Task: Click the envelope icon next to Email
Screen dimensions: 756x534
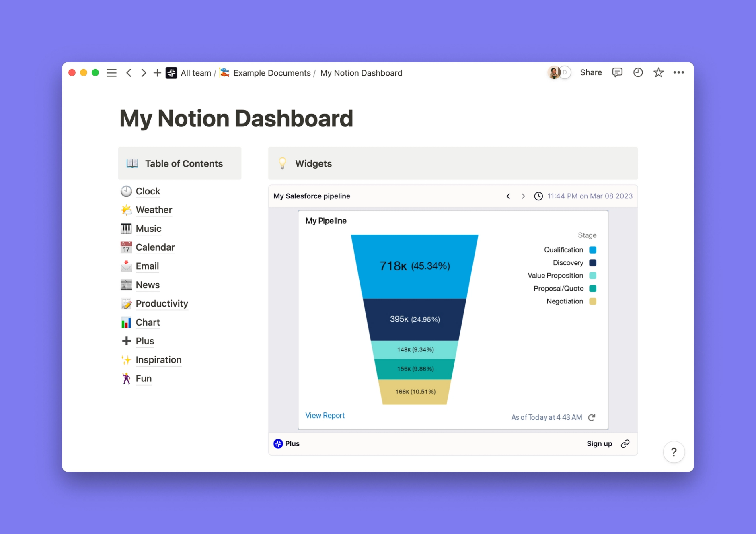Action: tap(126, 266)
